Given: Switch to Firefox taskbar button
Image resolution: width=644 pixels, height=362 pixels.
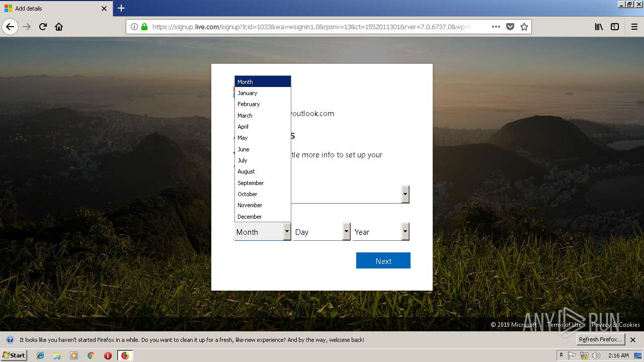Looking at the screenshot, I should coord(125,355).
